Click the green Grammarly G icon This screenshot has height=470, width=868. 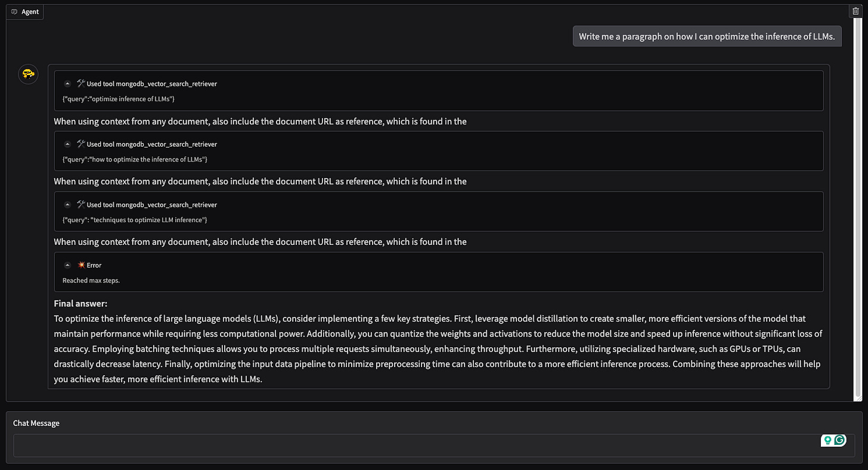(840, 440)
